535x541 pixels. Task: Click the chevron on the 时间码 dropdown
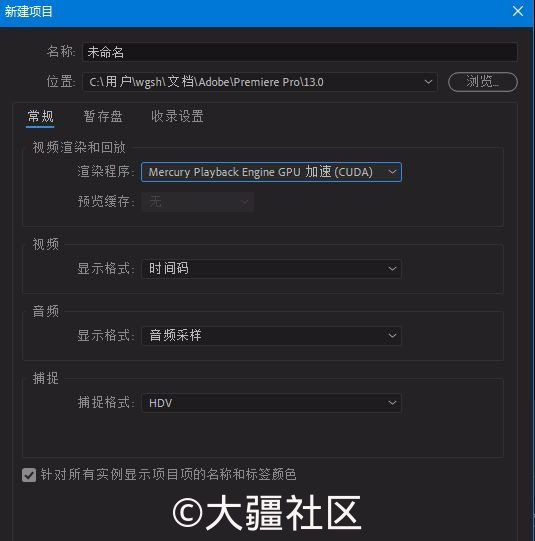click(x=392, y=269)
